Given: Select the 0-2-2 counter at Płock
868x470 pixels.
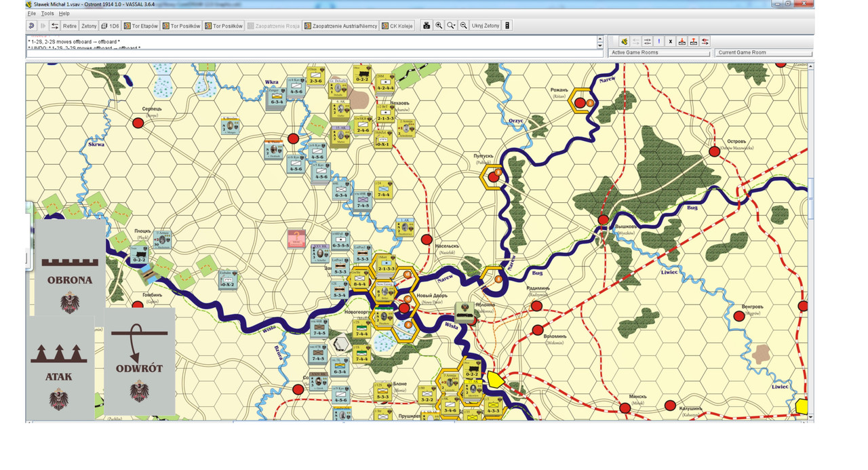Looking at the screenshot, I should [x=139, y=255].
